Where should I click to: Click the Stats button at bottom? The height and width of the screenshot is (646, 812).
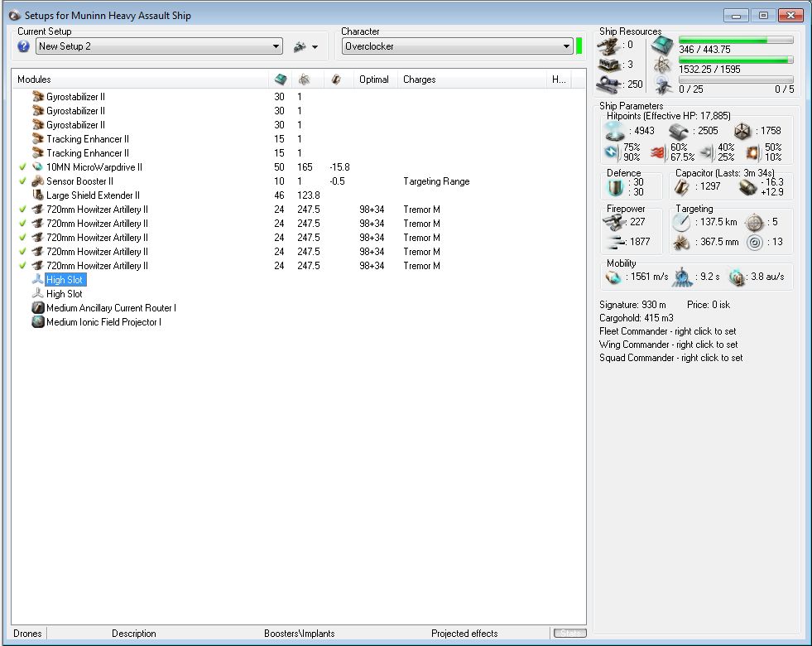[569, 633]
